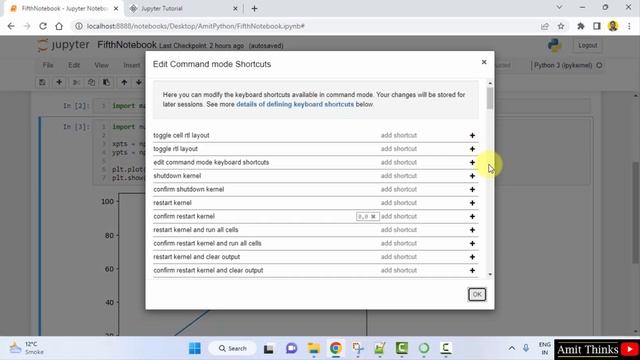Click the FifthNotebook title

[127, 45]
